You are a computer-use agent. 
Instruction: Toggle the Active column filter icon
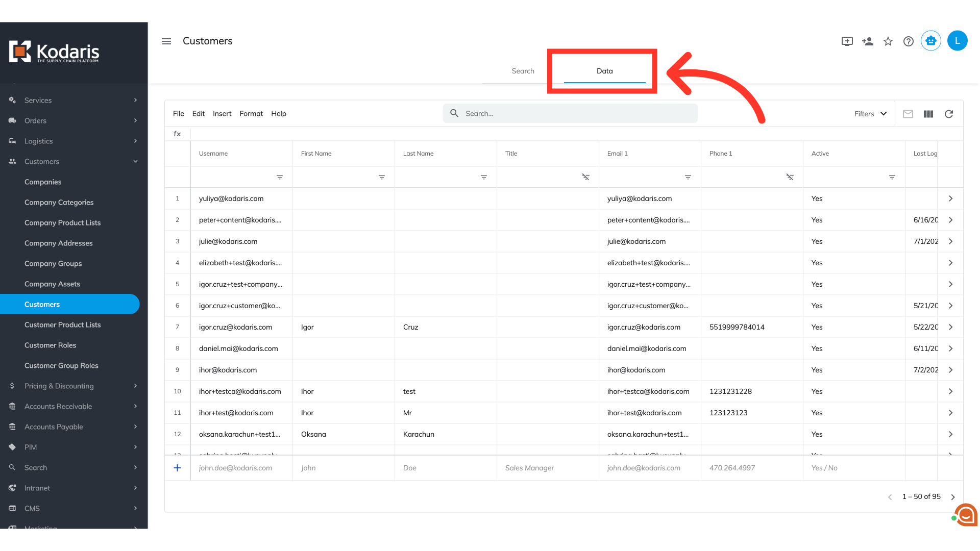pos(892,177)
